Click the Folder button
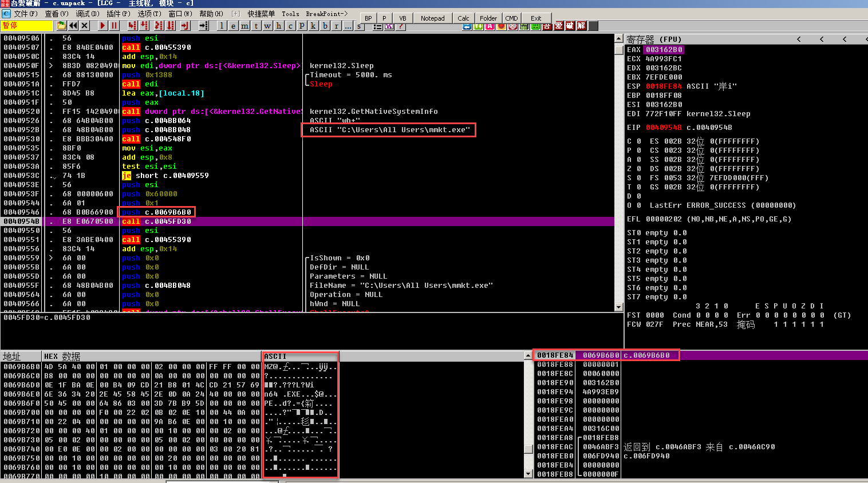 pyautogui.click(x=488, y=18)
